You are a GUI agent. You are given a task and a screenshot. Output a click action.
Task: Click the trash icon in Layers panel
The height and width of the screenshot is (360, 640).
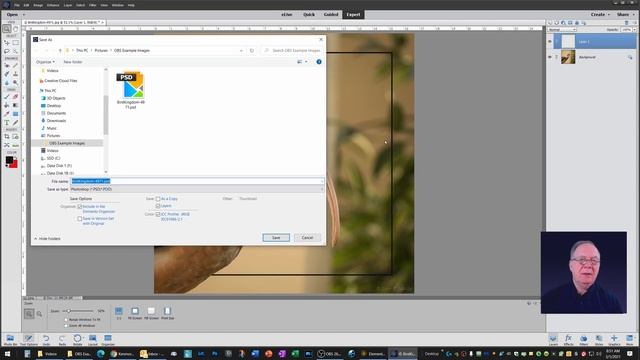click(x=626, y=23)
